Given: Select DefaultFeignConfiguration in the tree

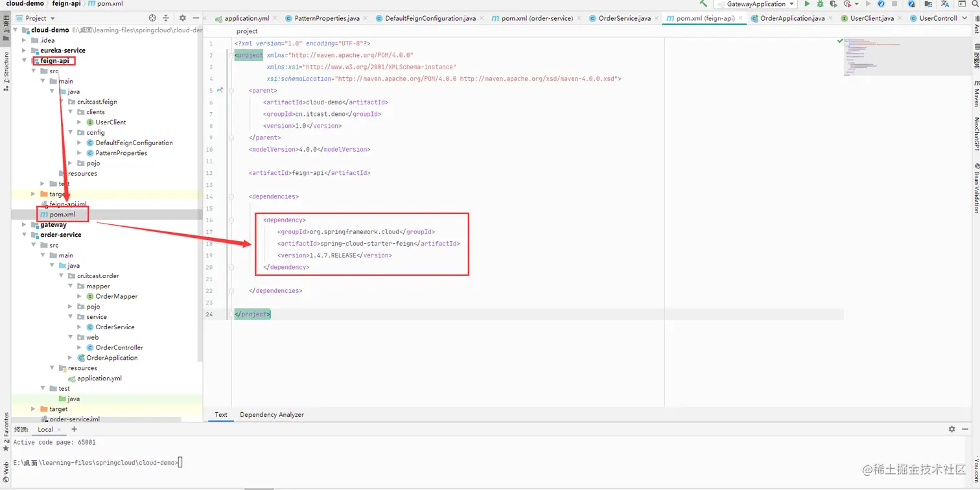Looking at the screenshot, I should point(134,143).
